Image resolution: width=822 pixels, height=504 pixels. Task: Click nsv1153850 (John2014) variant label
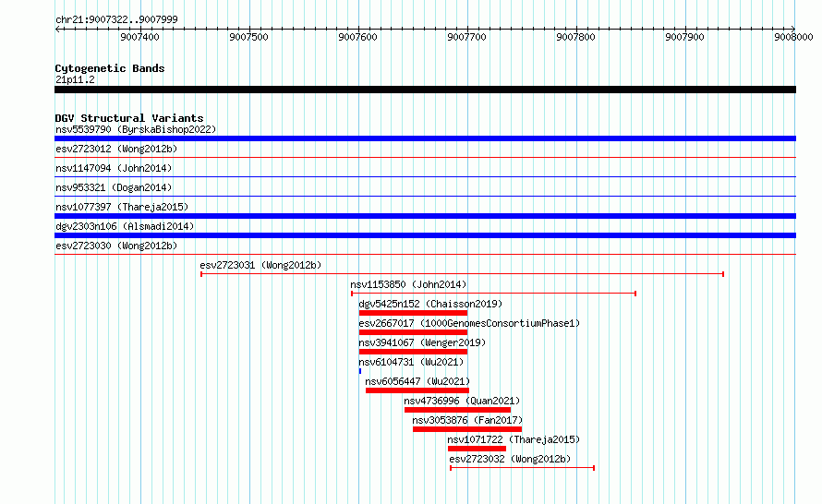tap(408, 284)
